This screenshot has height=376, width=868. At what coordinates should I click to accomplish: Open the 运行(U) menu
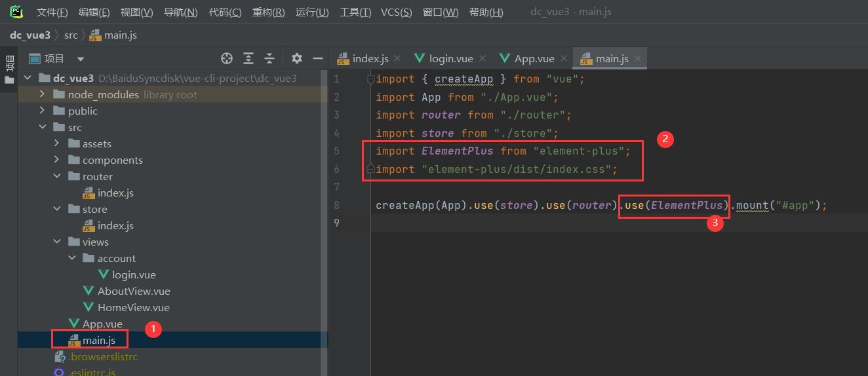(312, 12)
